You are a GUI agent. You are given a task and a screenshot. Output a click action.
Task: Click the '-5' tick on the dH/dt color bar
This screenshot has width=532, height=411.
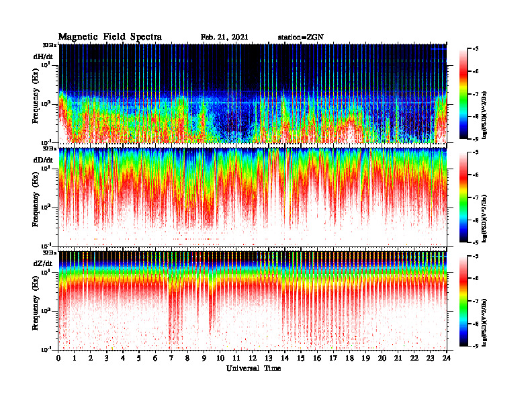[x=476, y=49]
